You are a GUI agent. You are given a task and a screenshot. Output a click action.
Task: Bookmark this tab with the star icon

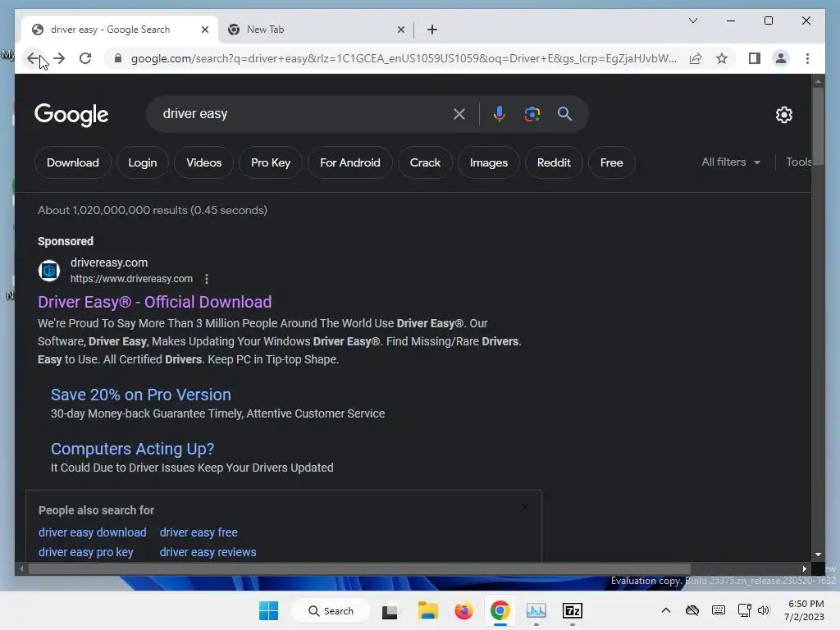tap(722, 58)
